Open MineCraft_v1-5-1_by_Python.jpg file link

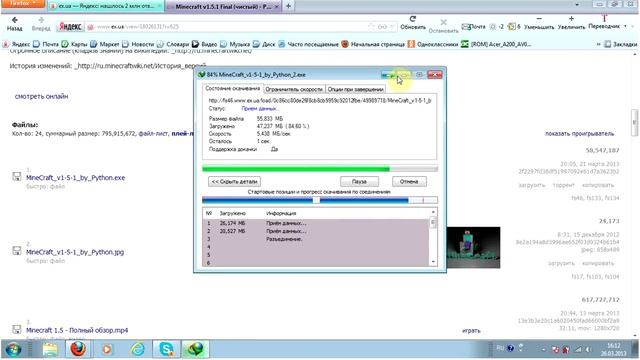coord(75,252)
